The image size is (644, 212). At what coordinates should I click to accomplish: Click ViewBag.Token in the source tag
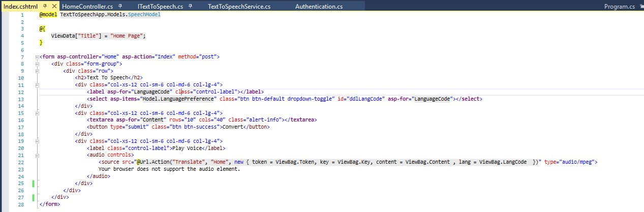(295, 162)
